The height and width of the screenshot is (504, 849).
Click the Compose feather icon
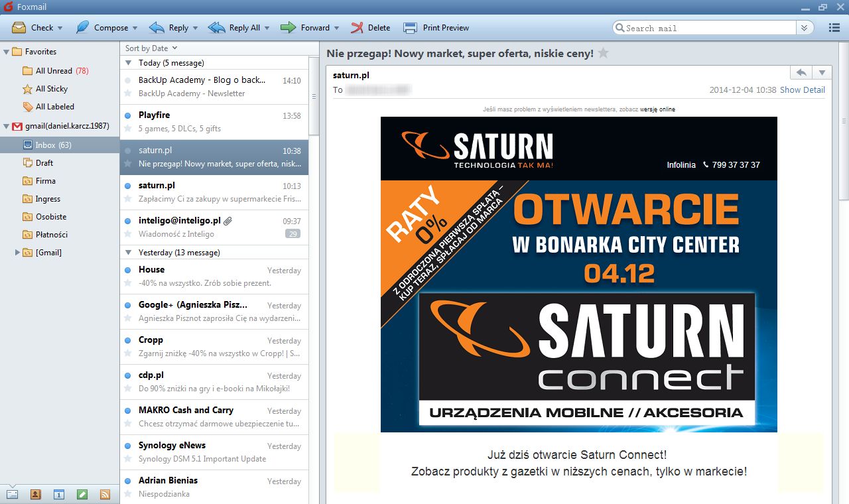pos(82,28)
